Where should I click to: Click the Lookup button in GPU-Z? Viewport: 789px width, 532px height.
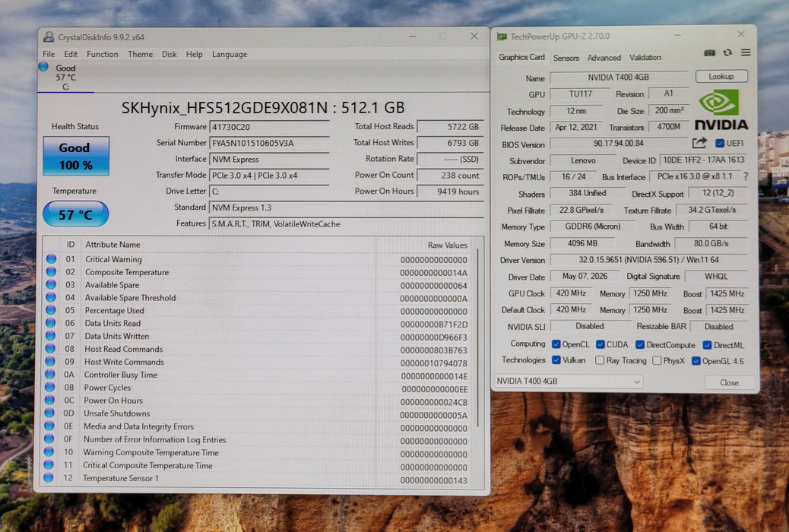coord(721,77)
